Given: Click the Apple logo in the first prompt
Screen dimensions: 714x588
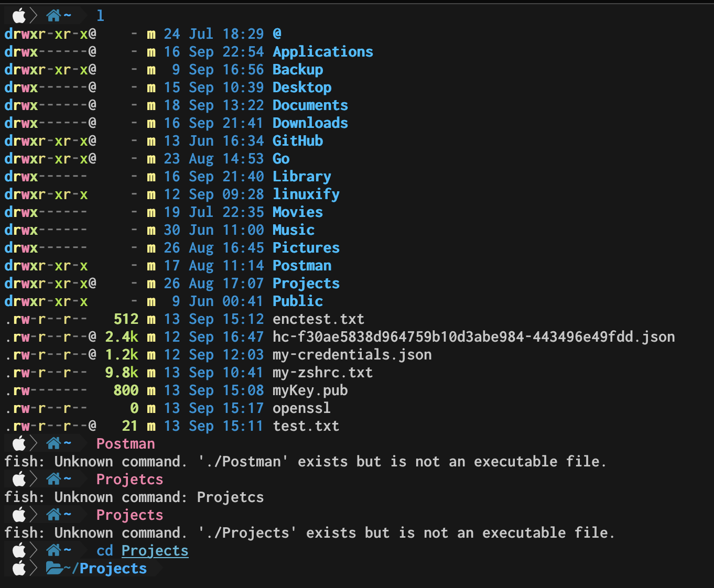Looking at the screenshot, I should [19, 15].
